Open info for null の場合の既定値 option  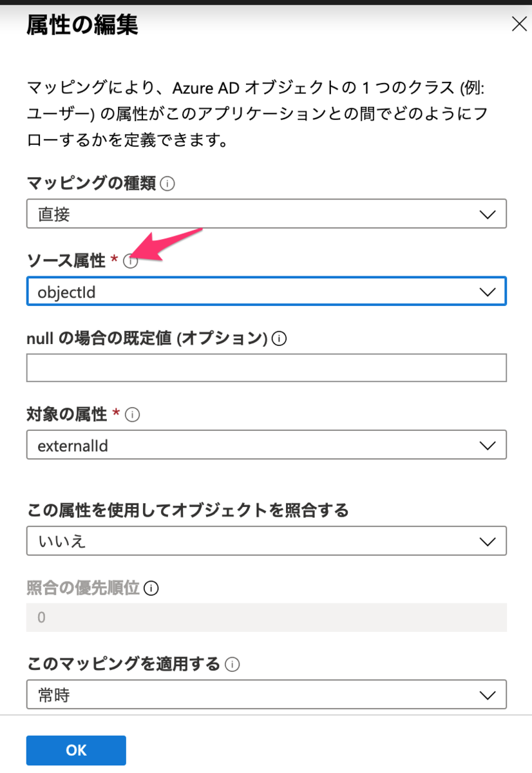click(280, 338)
